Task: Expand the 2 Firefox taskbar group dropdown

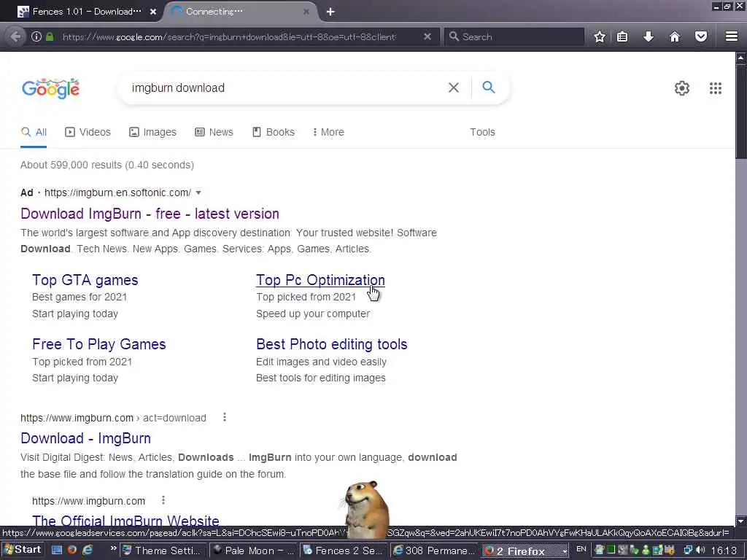Action: [564, 551]
